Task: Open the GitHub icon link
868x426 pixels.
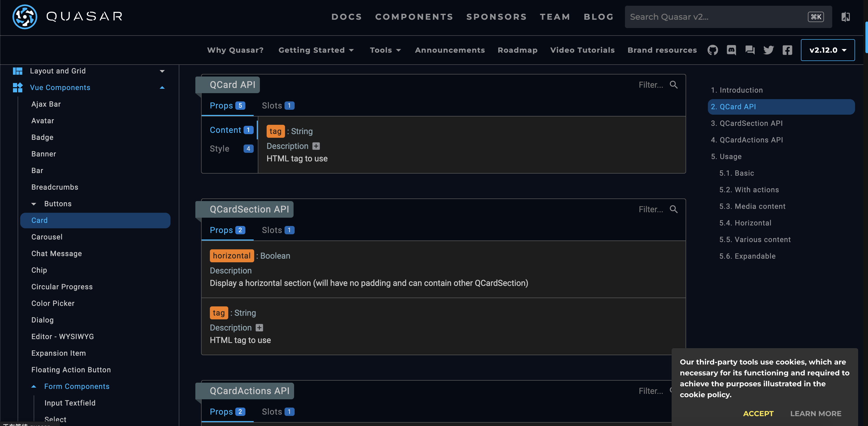Action: click(x=713, y=50)
